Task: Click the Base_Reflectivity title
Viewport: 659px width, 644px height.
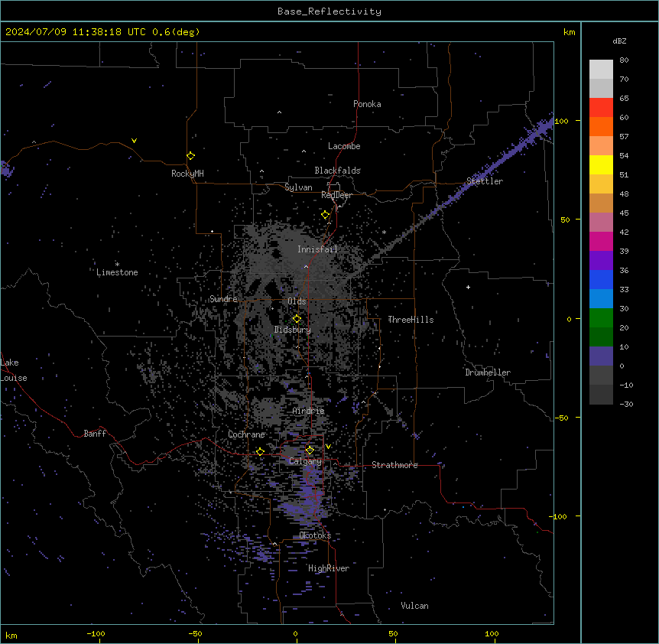Action: (x=329, y=11)
